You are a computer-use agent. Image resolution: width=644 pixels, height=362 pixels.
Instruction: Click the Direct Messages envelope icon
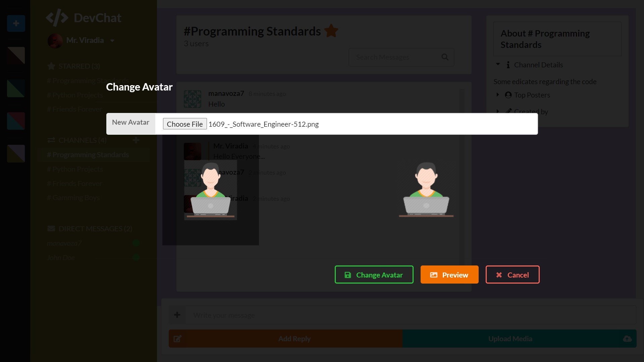click(51, 229)
